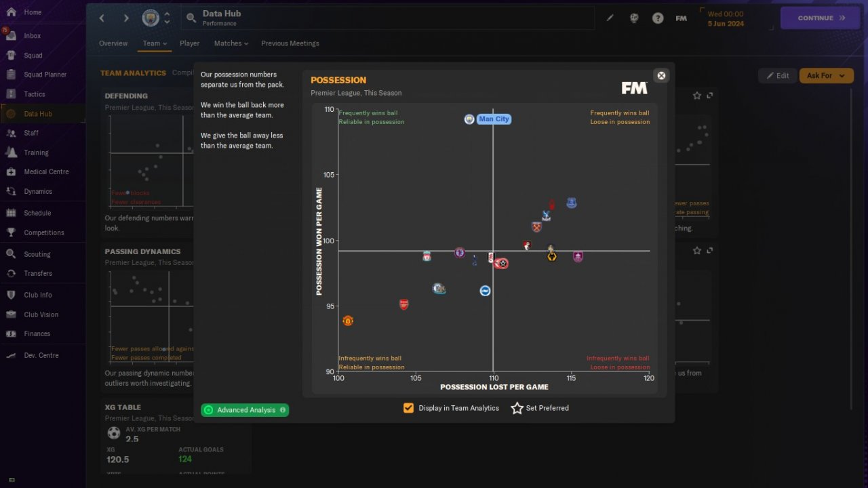Viewport: 868px width, 488px height.
Task: Open the Medical Centre sidebar icon
Action: [11, 171]
